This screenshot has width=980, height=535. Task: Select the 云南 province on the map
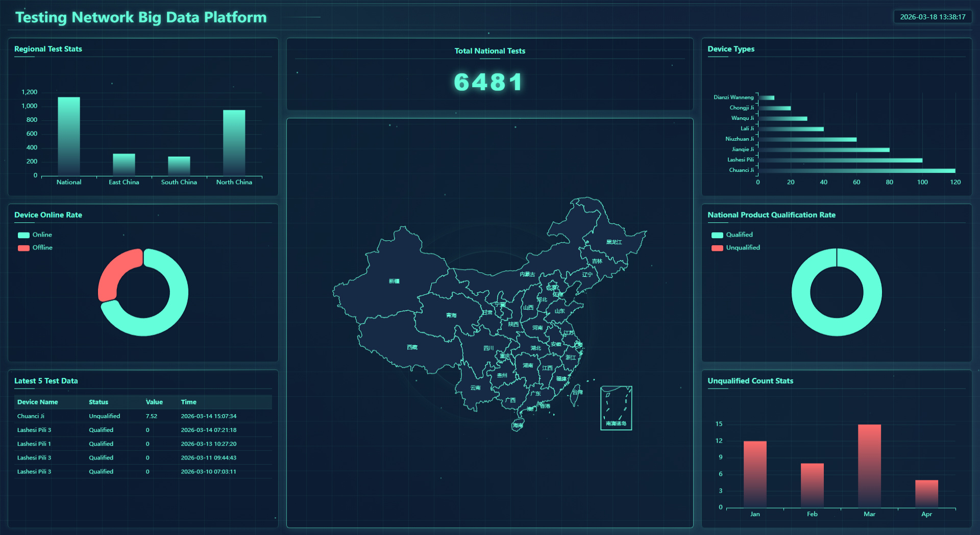point(475,388)
